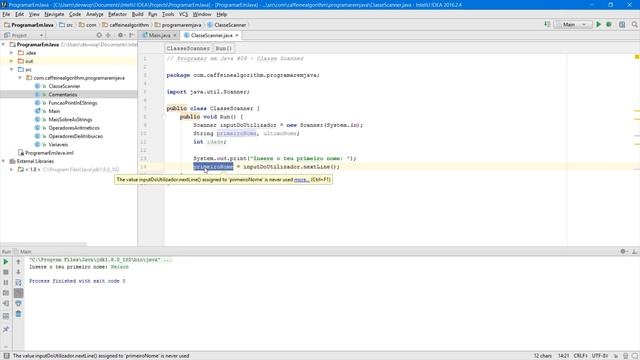Collapse the src folder
The image size is (640, 360).
(11, 69)
